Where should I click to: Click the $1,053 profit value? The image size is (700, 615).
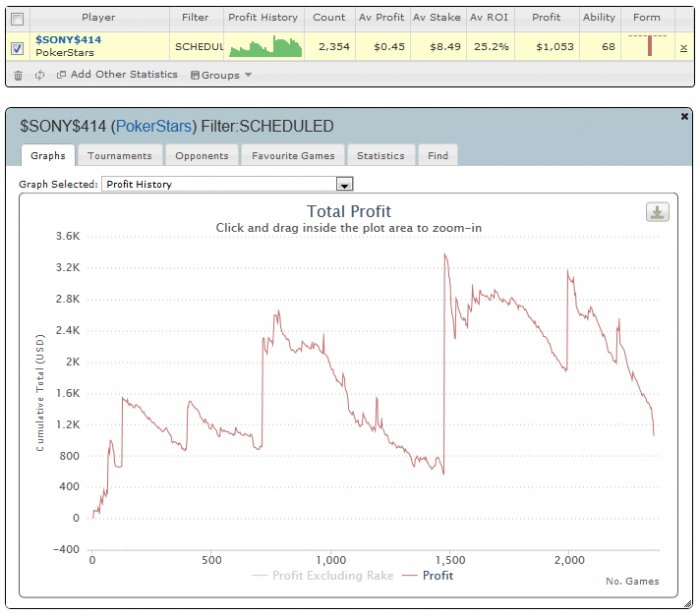(555, 47)
